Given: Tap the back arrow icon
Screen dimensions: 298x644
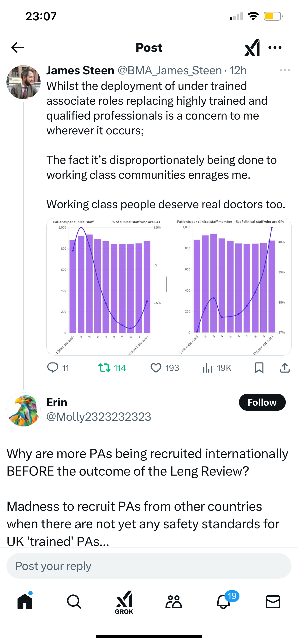Looking at the screenshot, I should 18,47.
